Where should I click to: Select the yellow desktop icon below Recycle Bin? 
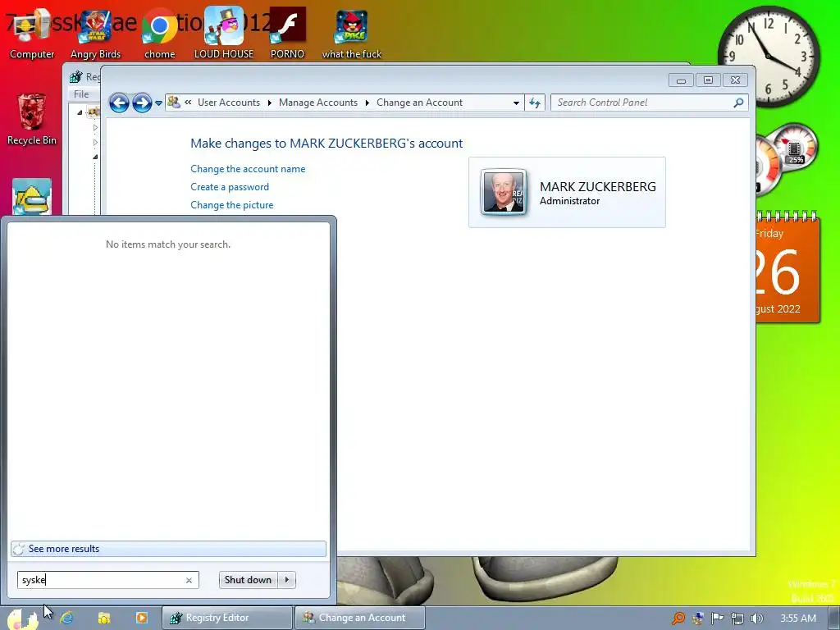click(x=32, y=196)
